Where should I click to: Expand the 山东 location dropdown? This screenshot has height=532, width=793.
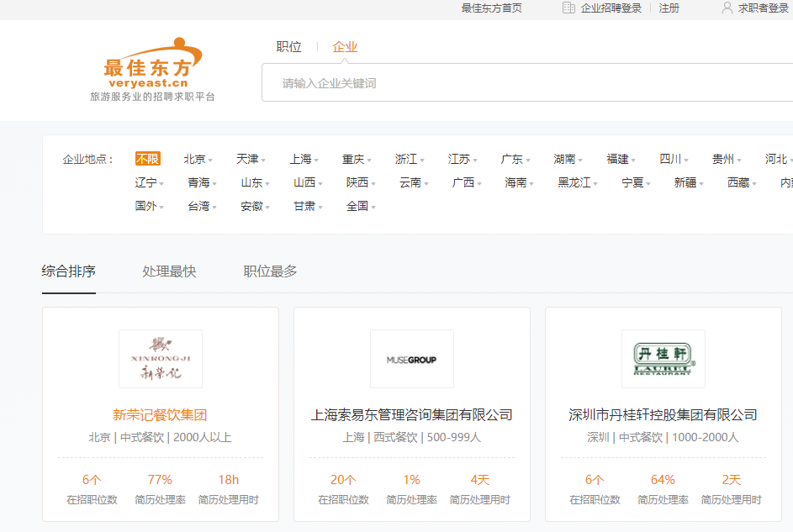pos(255,182)
